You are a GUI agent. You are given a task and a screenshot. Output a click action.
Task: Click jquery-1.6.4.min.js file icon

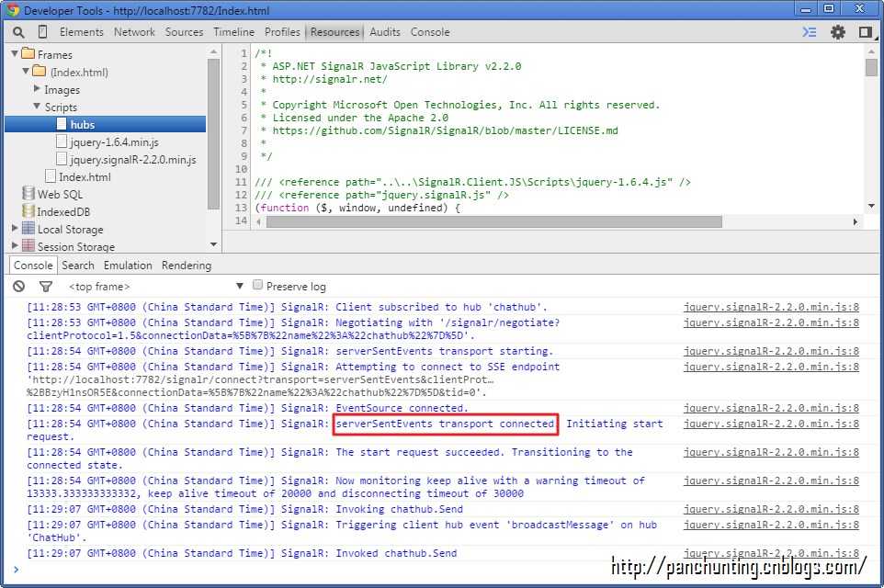(x=62, y=141)
